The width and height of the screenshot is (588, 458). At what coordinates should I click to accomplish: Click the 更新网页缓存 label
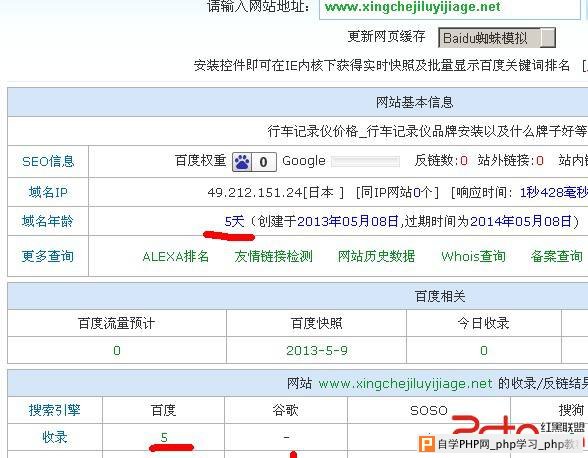tap(386, 36)
